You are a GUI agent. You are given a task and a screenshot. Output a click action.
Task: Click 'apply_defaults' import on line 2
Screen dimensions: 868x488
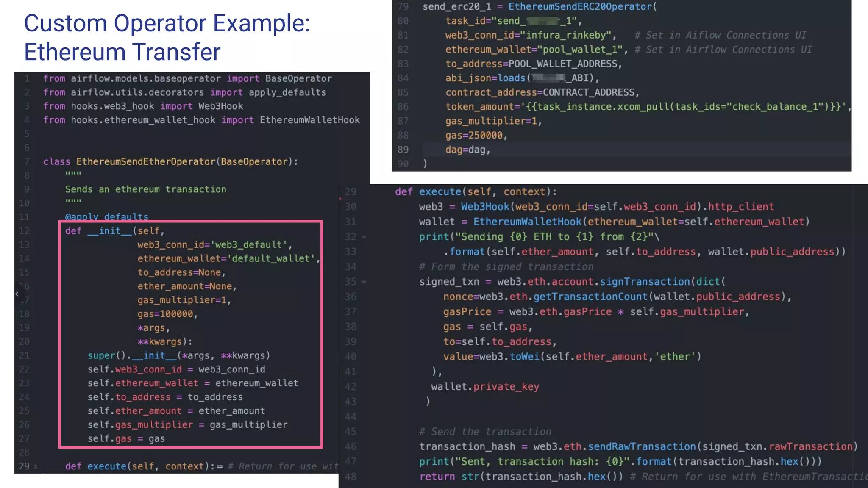tap(287, 92)
